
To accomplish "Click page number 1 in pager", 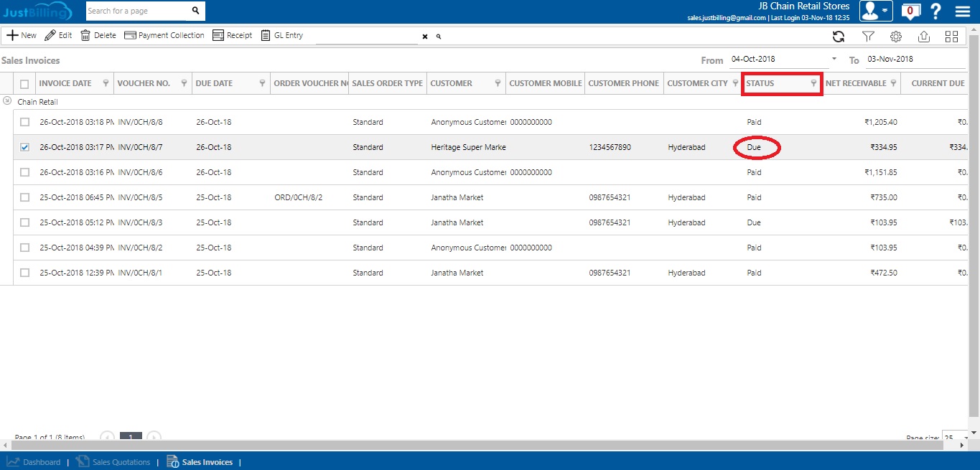I will (x=131, y=436).
